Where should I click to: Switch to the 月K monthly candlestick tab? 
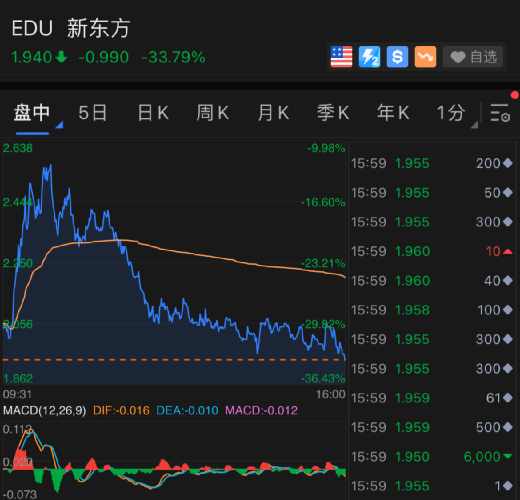273,113
